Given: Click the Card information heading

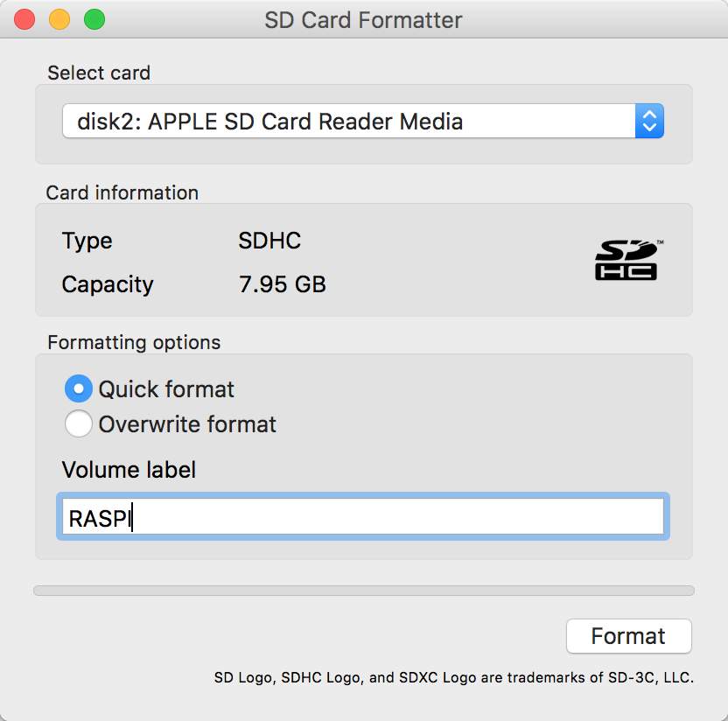Looking at the screenshot, I should [122, 192].
